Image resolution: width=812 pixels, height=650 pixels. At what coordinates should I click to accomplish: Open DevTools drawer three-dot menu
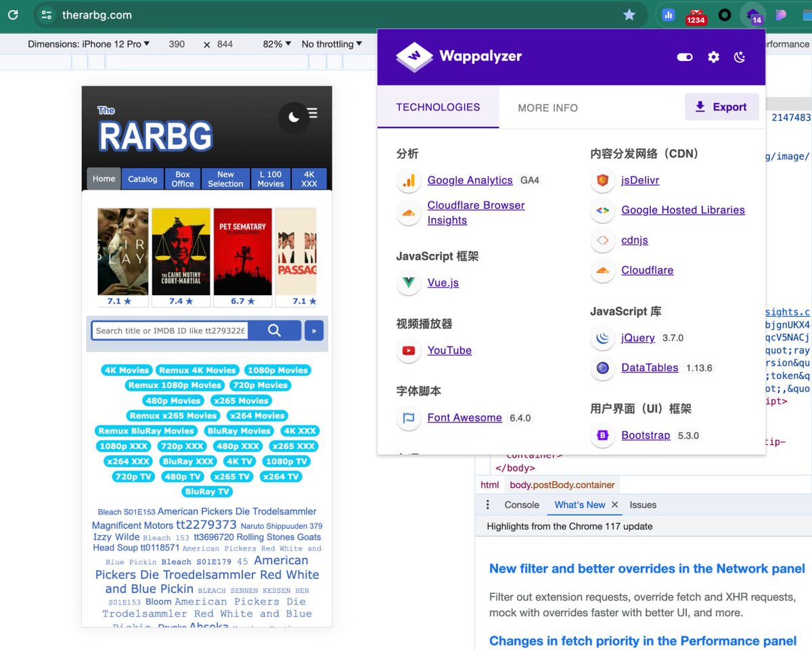click(488, 505)
